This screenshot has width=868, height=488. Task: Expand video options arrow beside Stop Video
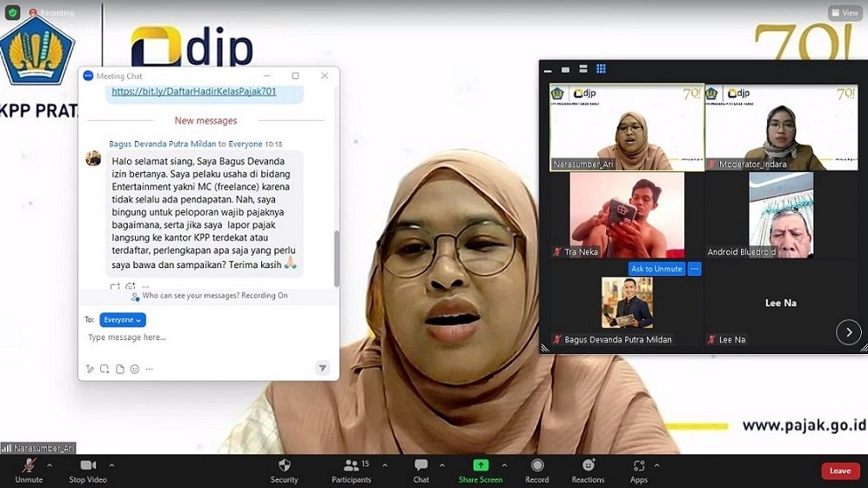(x=111, y=465)
